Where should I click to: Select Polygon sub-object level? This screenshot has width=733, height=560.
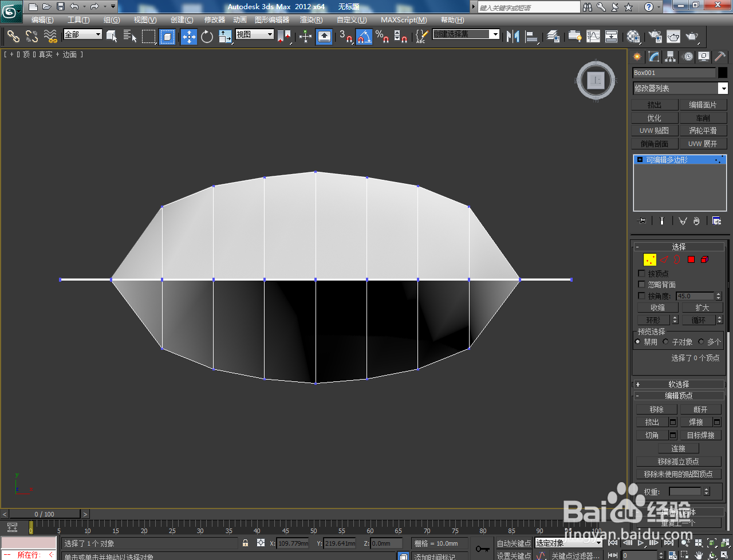691,260
